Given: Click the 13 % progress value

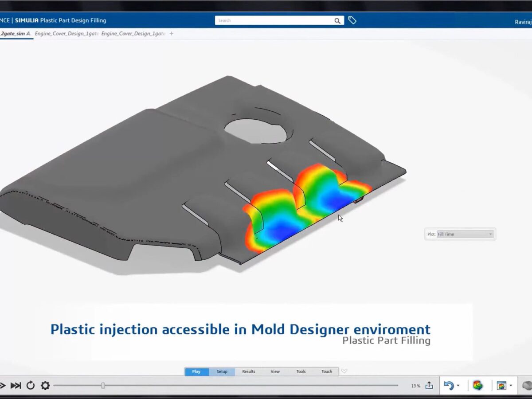Looking at the screenshot, I should point(415,386).
